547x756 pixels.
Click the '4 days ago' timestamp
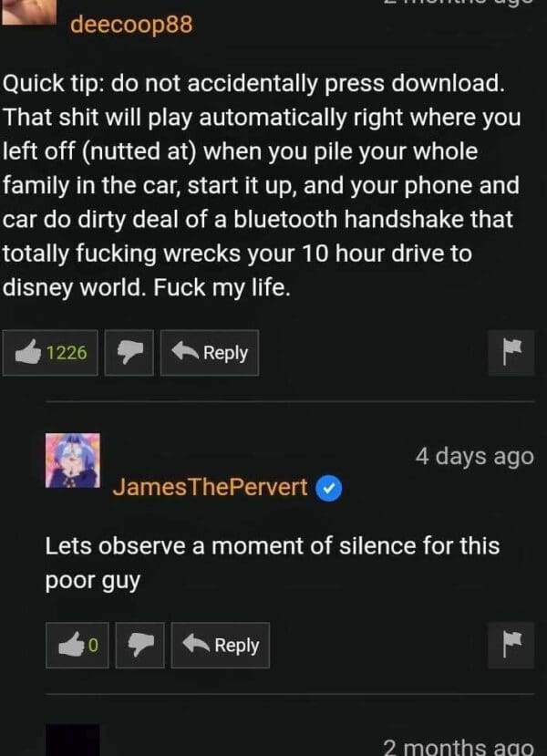475,456
